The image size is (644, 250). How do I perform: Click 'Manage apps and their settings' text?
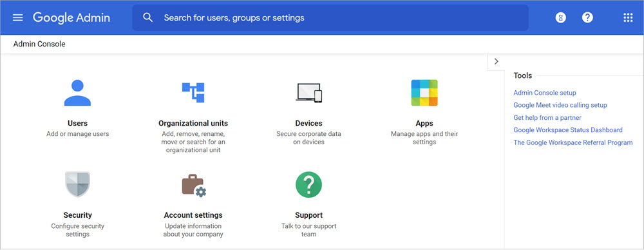(x=424, y=138)
